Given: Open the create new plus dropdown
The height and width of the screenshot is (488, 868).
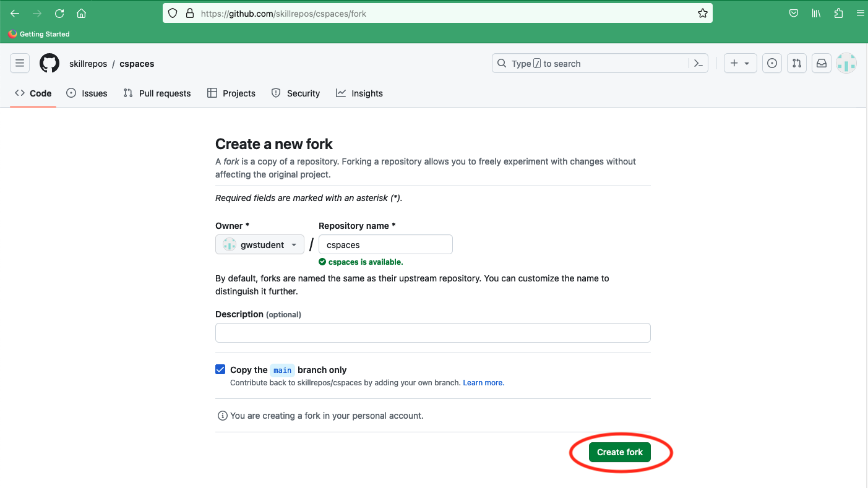Looking at the screenshot, I should pos(740,63).
